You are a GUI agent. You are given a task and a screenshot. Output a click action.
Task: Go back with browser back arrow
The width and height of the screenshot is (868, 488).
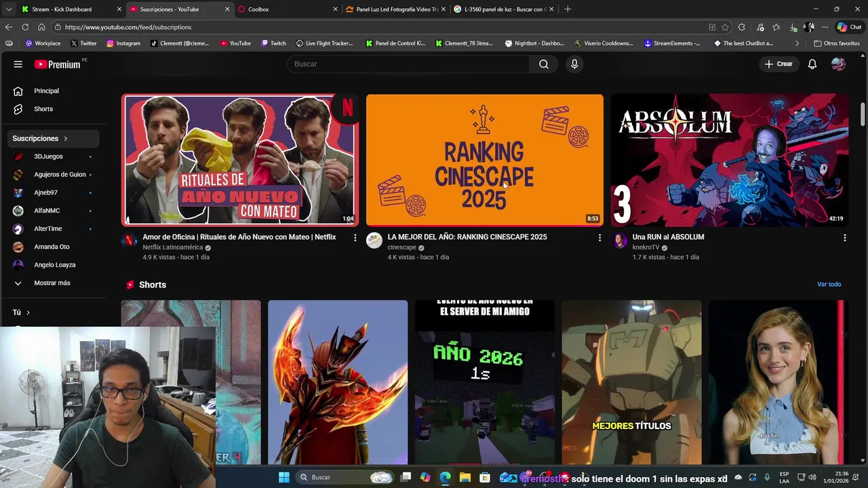point(9,27)
